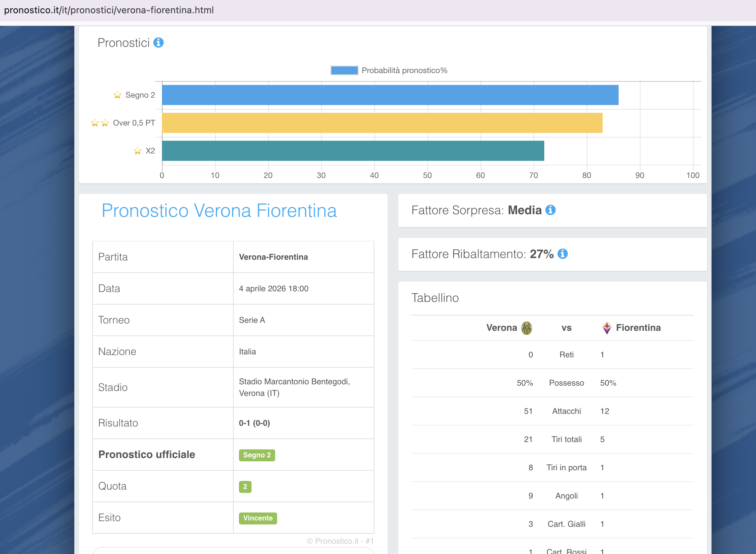Viewport: 756px width, 554px height.
Task: Click the Fattore Ribaltamento info icon
Action: [x=562, y=254]
